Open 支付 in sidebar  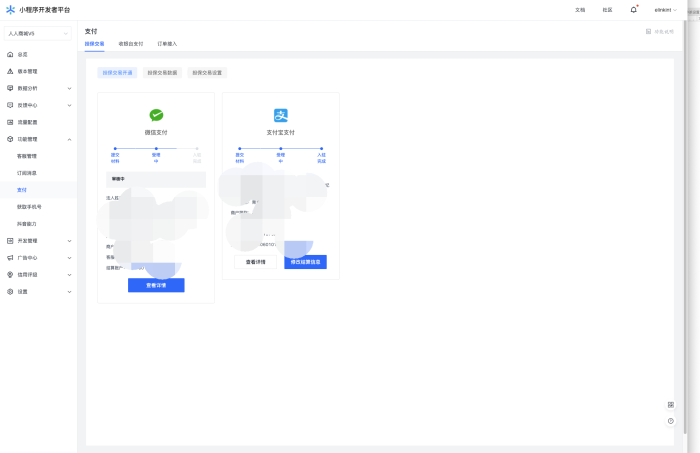22,190
